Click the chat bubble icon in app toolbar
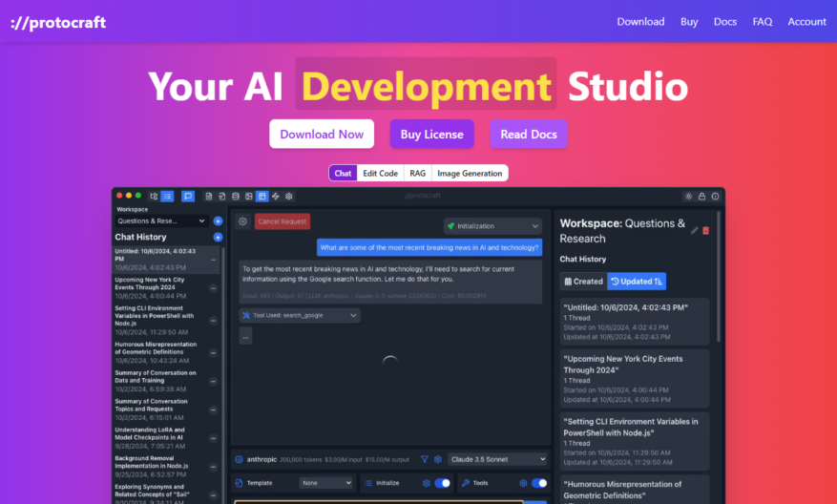The height and width of the screenshot is (504, 837). (188, 197)
